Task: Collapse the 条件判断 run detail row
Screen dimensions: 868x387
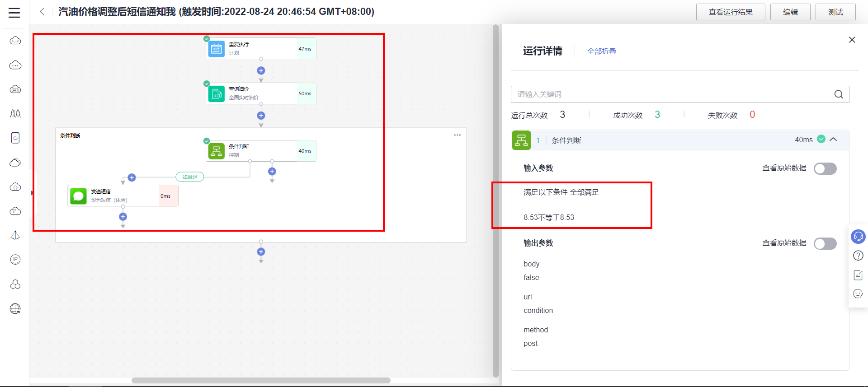Action: coord(833,140)
